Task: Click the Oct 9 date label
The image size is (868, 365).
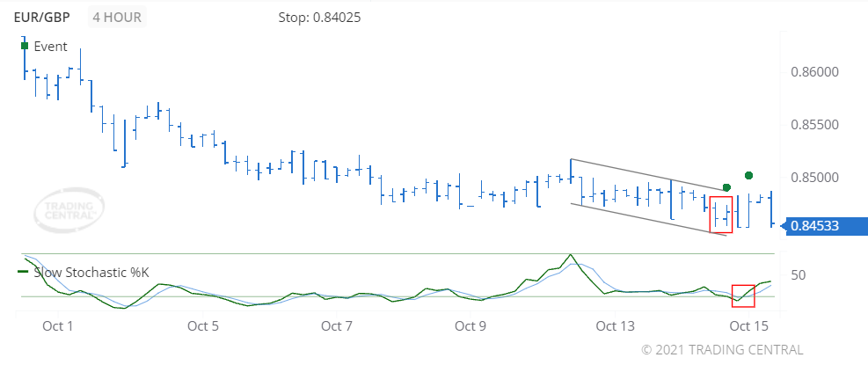Action: pyautogui.click(x=470, y=325)
